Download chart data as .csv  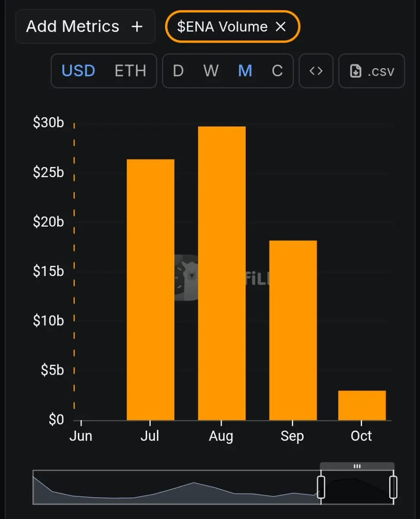(372, 71)
